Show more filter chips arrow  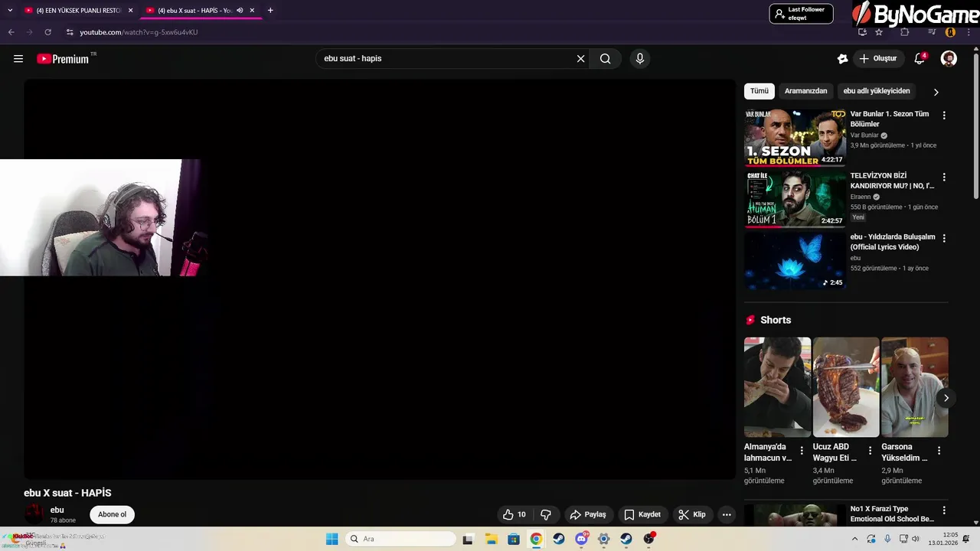click(x=936, y=92)
